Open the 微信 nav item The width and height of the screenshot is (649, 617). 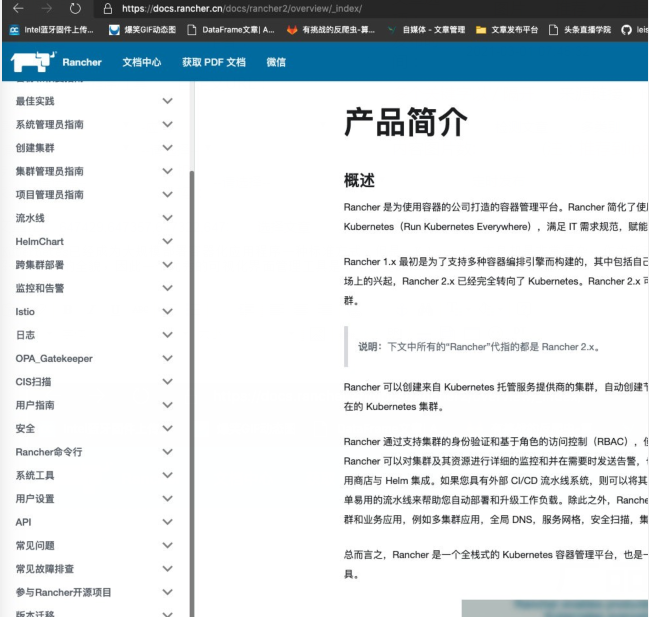[276, 62]
